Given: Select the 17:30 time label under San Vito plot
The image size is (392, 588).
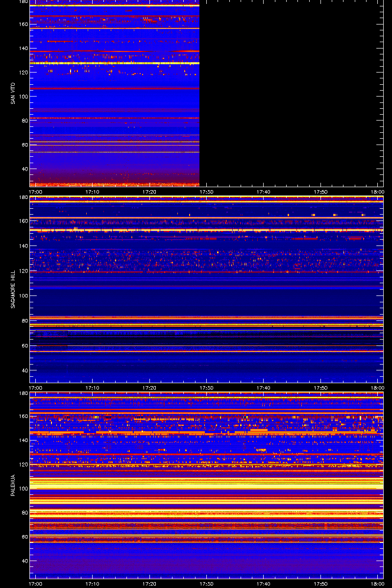Looking at the screenshot, I should pos(207,192).
